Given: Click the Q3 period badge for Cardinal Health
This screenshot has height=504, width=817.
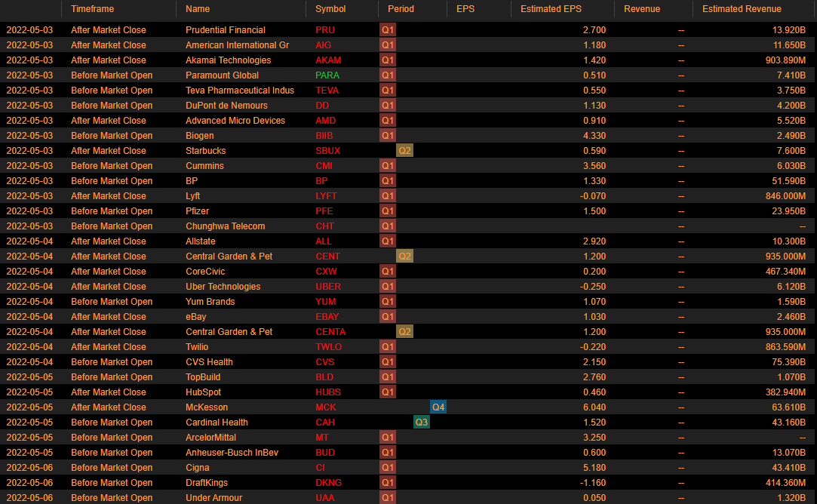Looking at the screenshot, I should tap(422, 423).
